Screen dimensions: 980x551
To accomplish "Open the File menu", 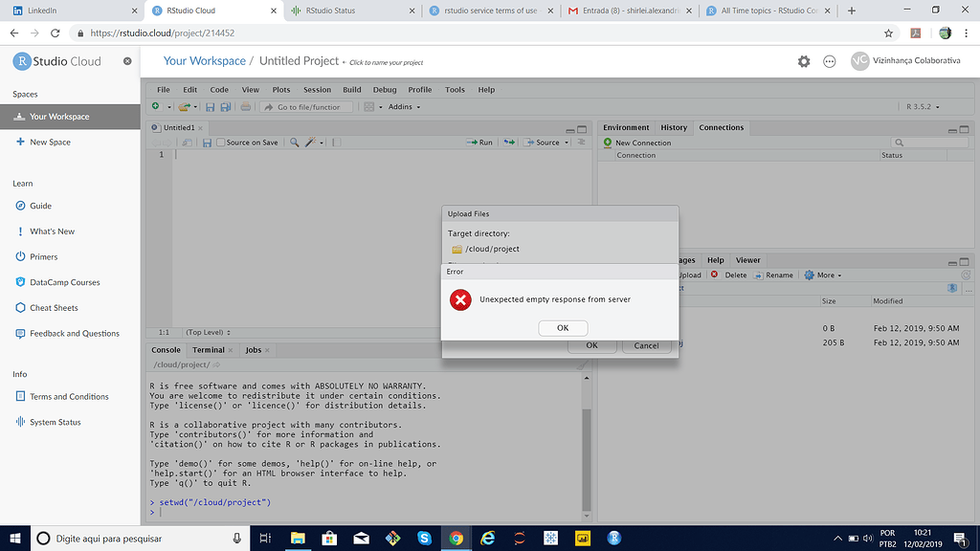I will 163,89.
